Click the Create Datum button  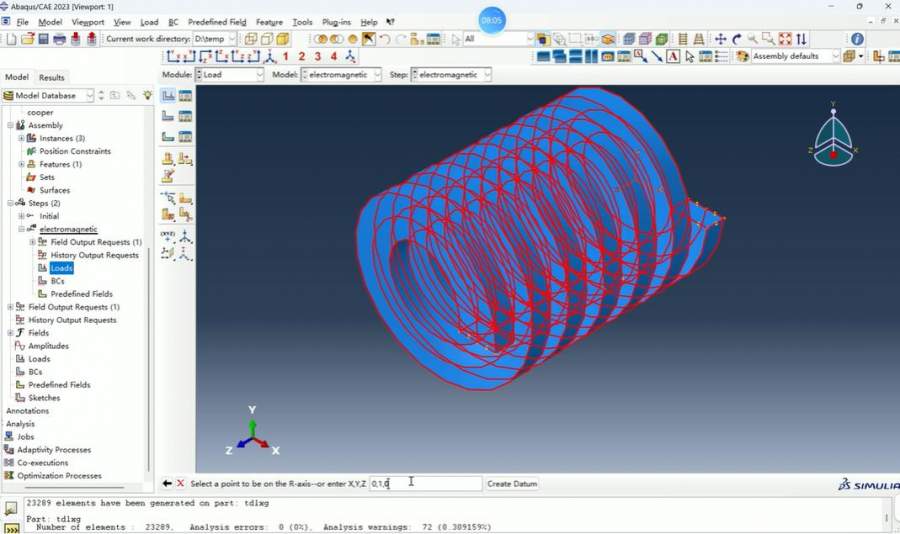point(512,484)
